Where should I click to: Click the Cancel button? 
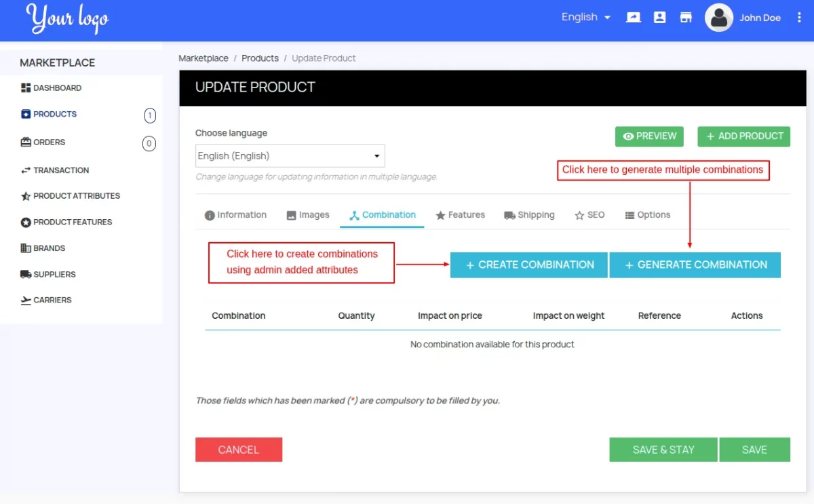pyautogui.click(x=239, y=450)
